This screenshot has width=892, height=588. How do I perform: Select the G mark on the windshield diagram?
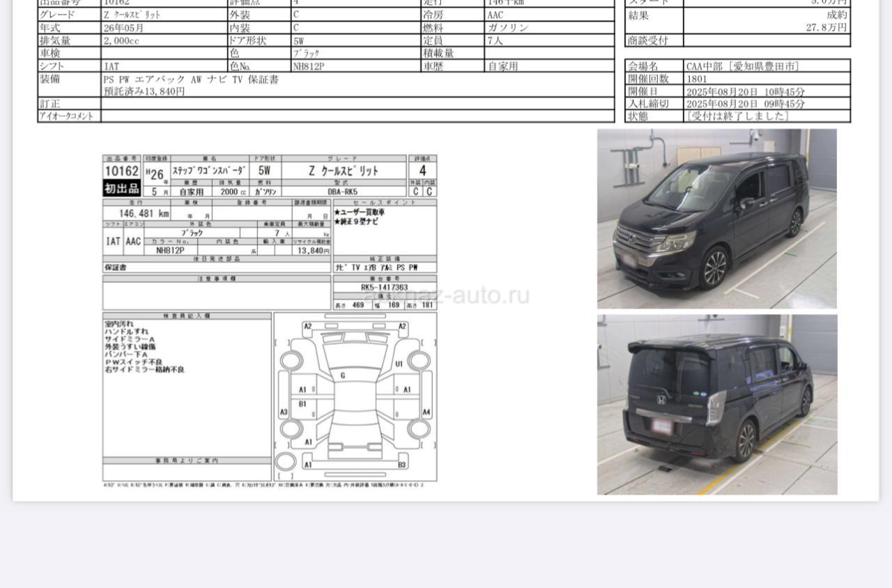click(343, 376)
